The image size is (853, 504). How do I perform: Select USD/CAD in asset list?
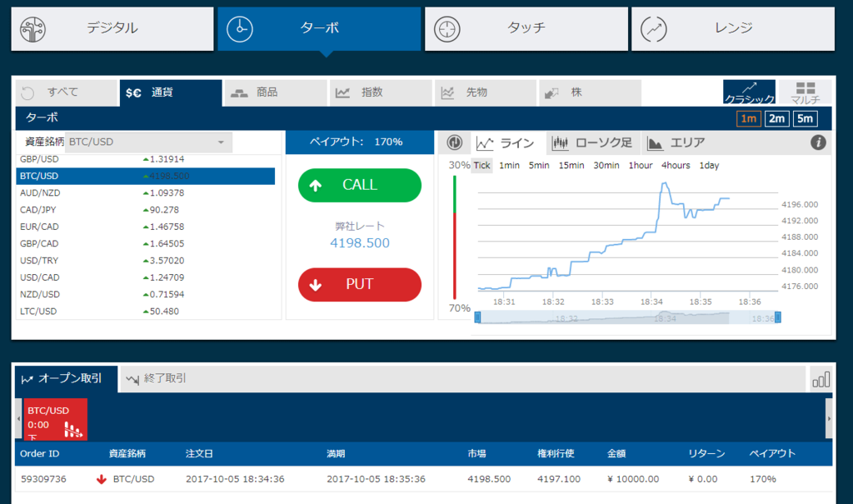pos(145,277)
